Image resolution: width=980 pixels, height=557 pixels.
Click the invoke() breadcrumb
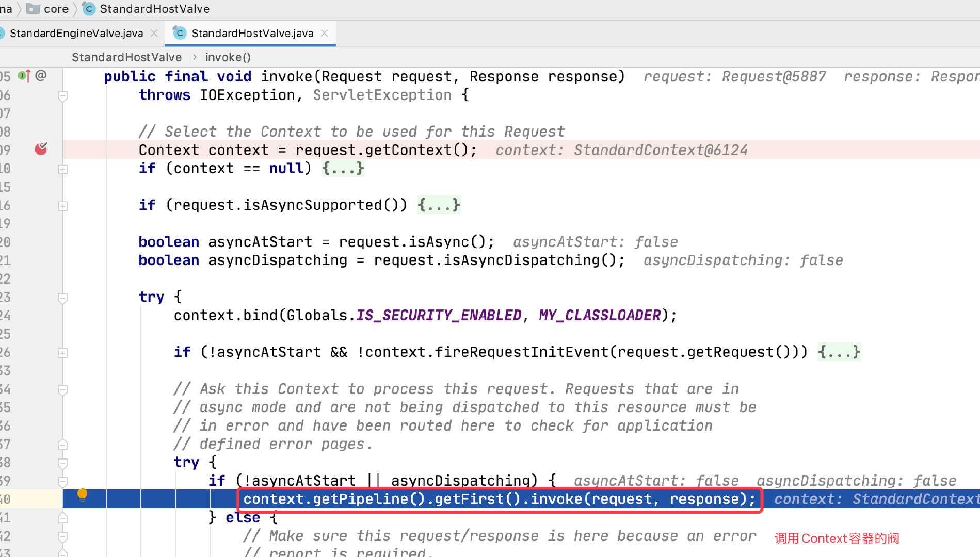coord(228,57)
